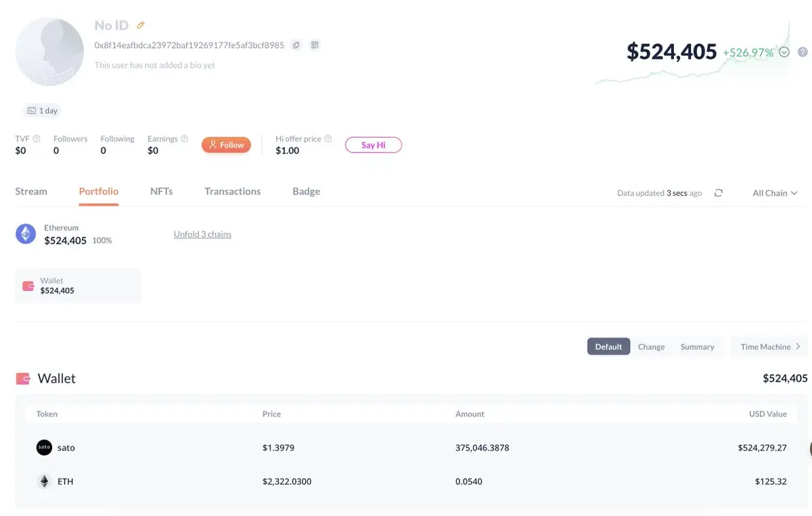Click the refresh data icon
Screen dimensions: 812x516
tap(719, 193)
